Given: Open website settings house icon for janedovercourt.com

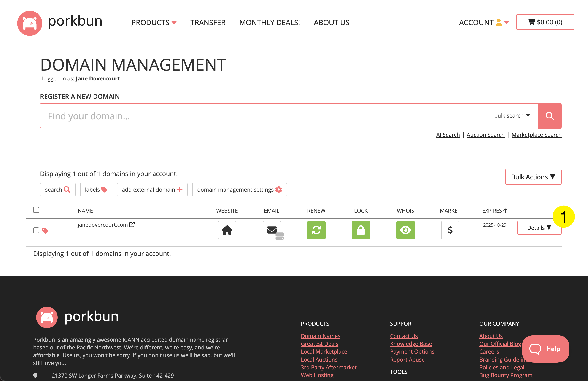Looking at the screenshot, I should 227,230.
